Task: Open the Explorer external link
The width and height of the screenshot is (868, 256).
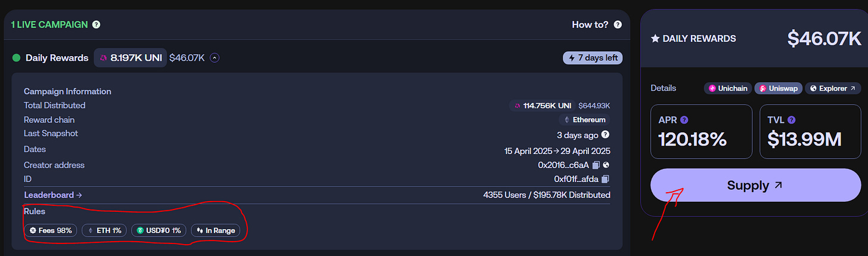Action: tap(833, 88)
